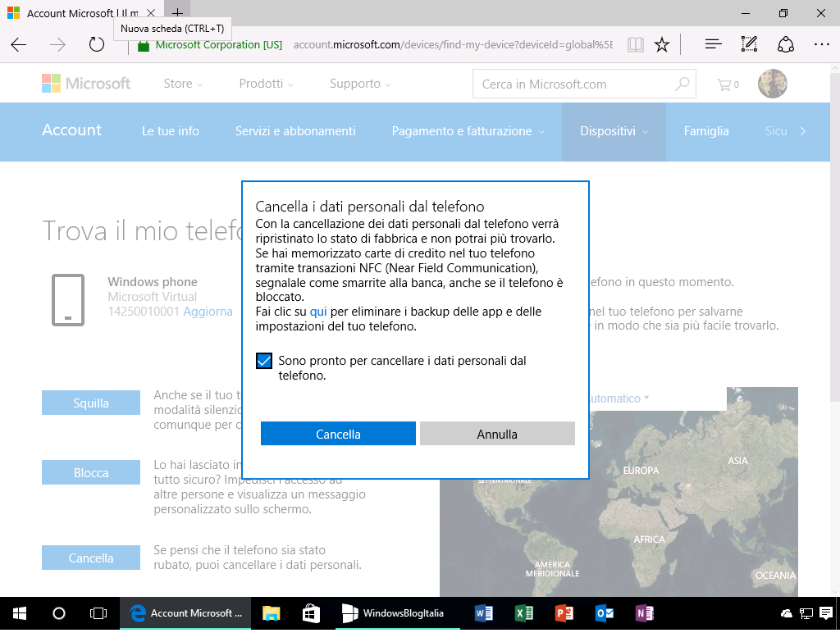
Task: Click the search magnifier icon
Action: coord(682,84)
